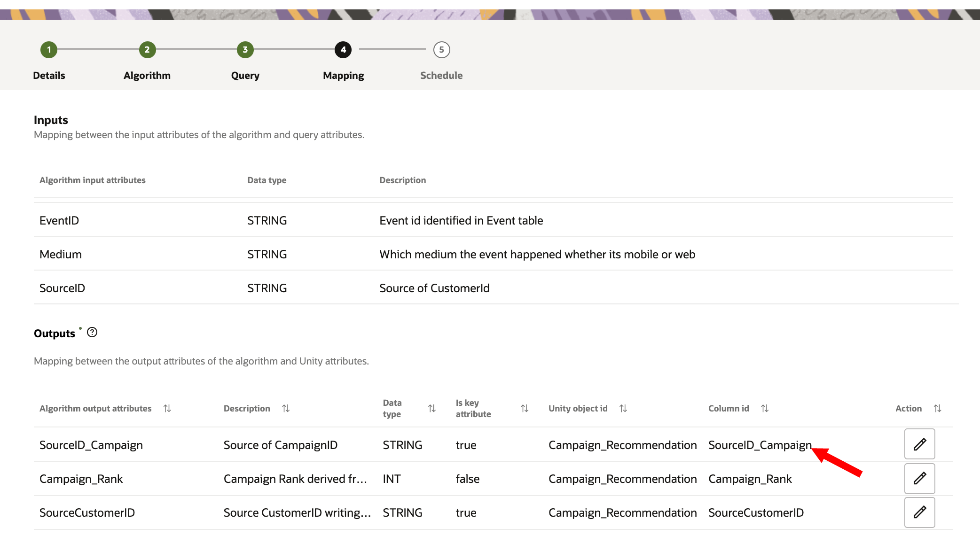Sort by Data type column
Viewport: 980px width, 543px height.
[x=432, y=409]
